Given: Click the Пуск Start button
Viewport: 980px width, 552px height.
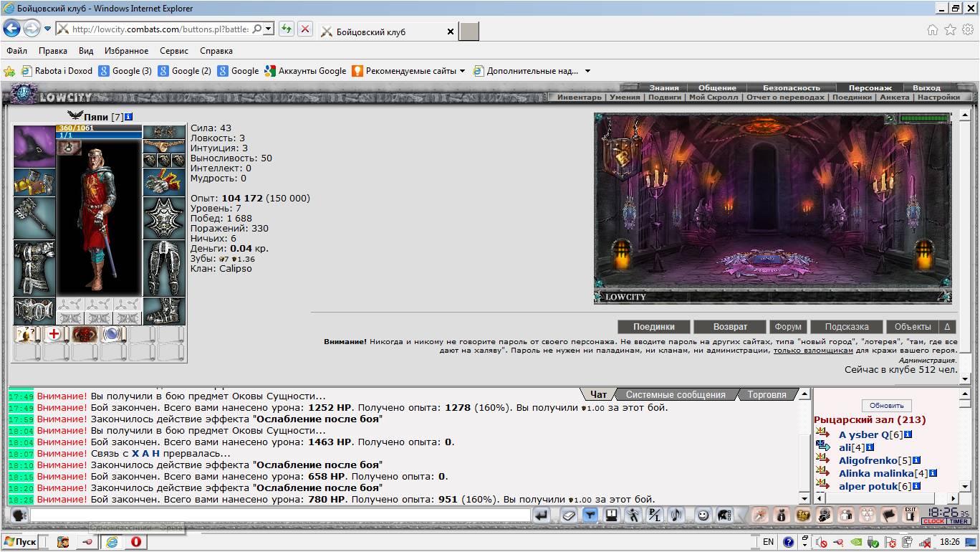Looking at the screenshot, I should [20, 542].
